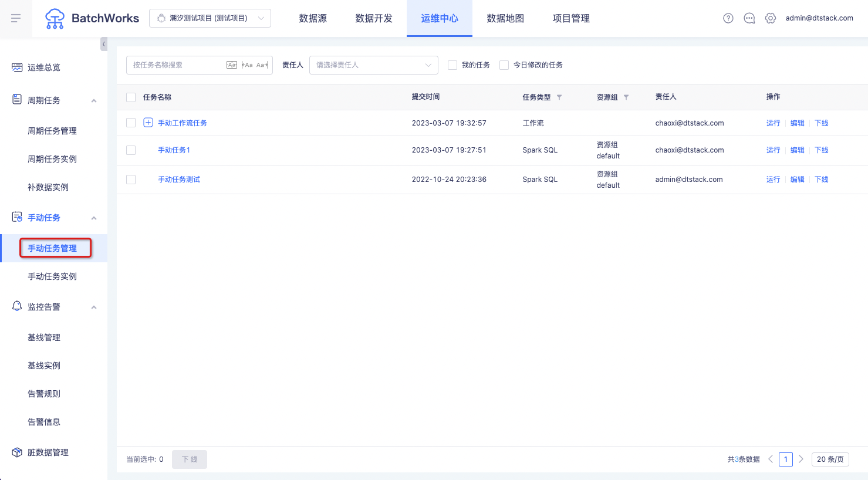The image size is (868, 480).
Task: Open the help question-mark icon
Action: 728,18
